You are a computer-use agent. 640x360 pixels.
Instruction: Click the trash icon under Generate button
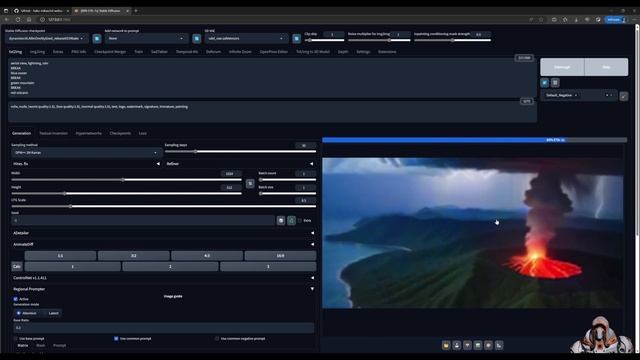[555, 83]
